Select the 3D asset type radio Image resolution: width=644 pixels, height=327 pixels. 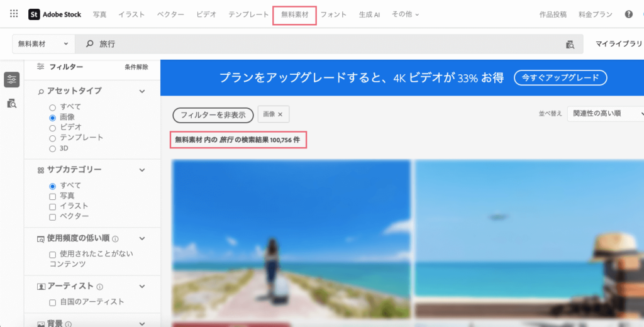[53, 148]
